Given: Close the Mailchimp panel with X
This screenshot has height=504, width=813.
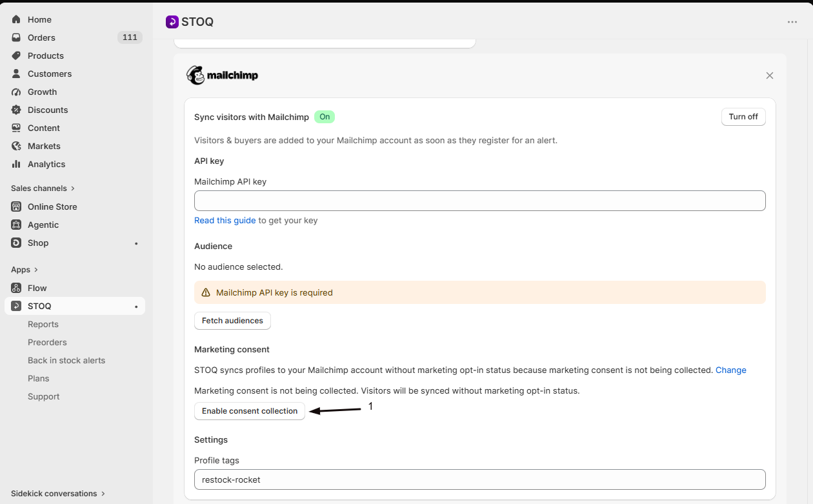Looking at the screenshot, I should click(769, 76).
